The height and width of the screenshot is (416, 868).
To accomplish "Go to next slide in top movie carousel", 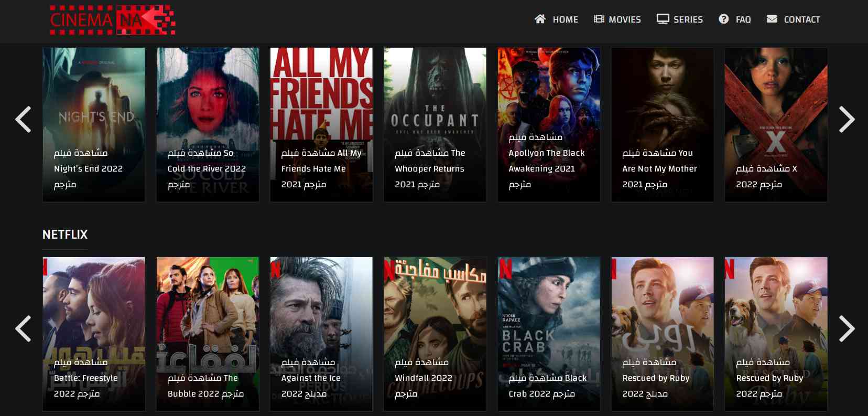I will click(x=847, y=119).
